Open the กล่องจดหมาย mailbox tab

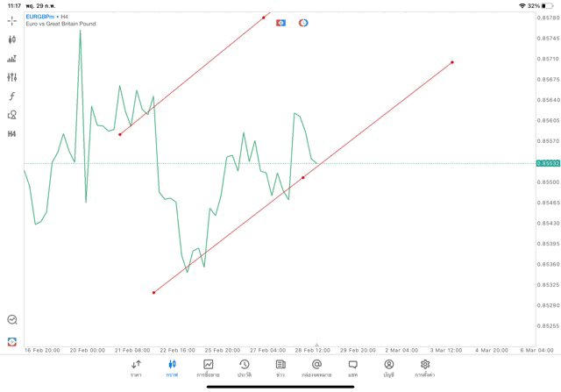[x=316, y=367]
